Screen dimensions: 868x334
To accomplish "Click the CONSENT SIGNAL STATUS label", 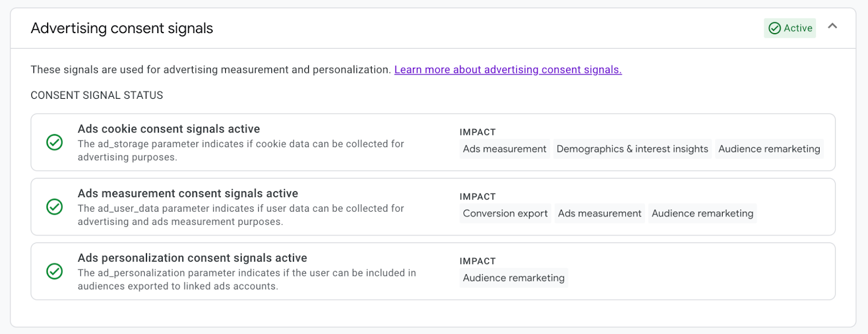I will [97, 95].
